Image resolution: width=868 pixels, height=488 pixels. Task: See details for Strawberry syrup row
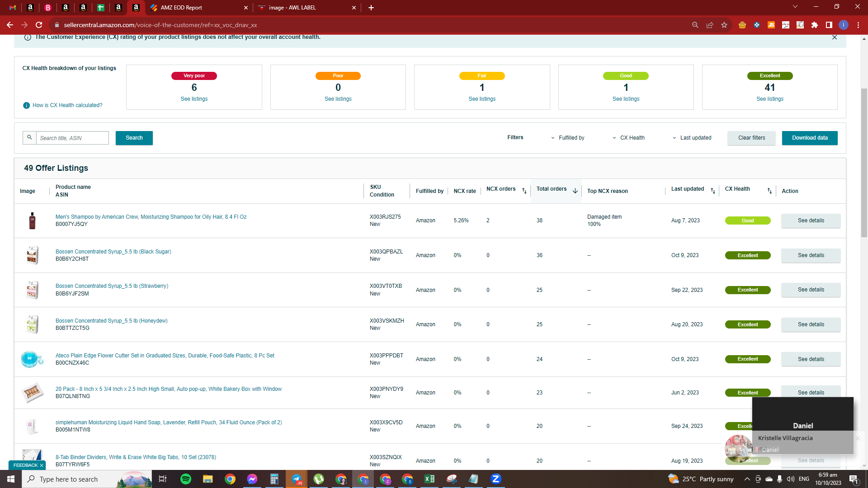(x=811, y=290)
